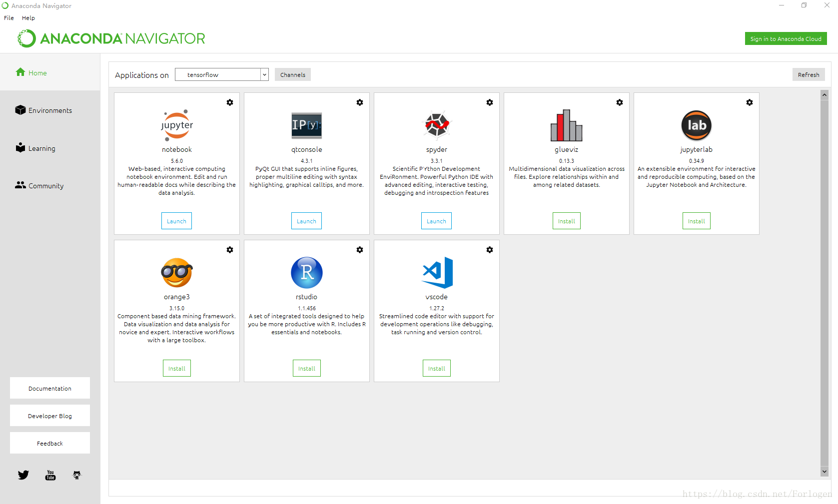Click the JupyterLab lab logo
The width and height of the screenshot is (838, 504).
click(x=697, y=125)
